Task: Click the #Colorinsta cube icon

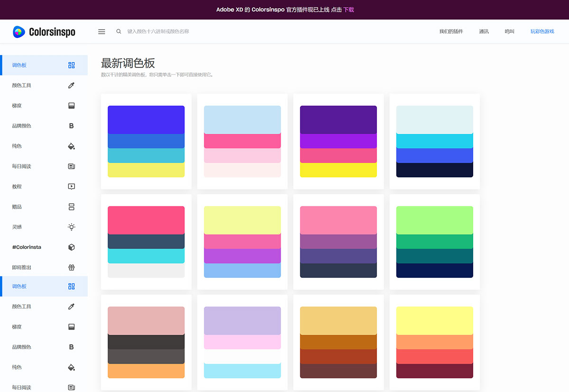Action: pos(71,247)
